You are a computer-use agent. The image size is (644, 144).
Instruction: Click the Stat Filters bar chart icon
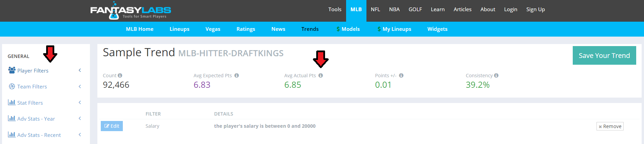[x=12, y=102]
